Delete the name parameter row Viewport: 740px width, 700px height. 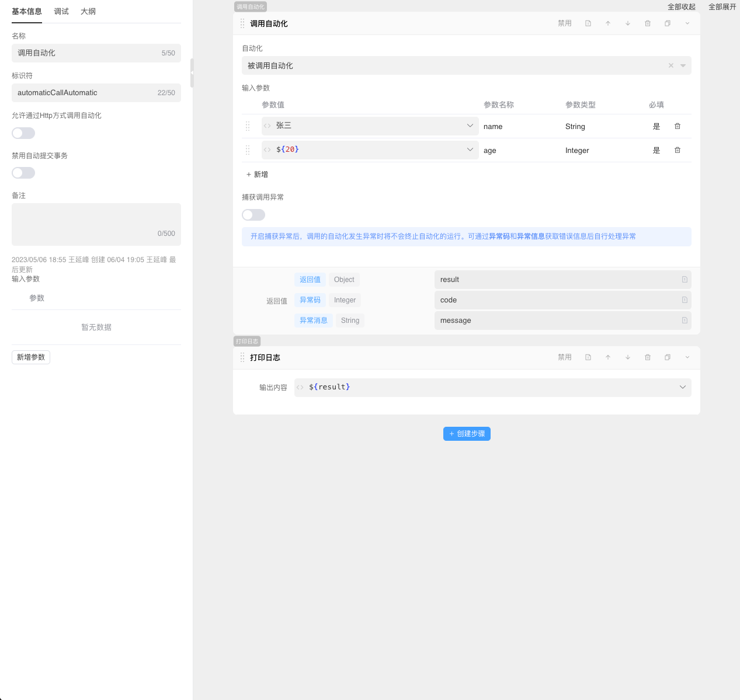pyautogui.click(x=678, y=126)
